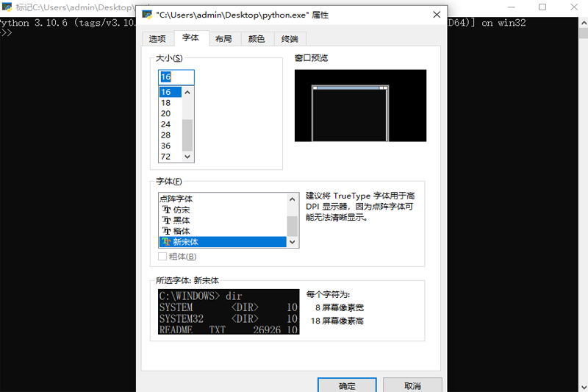Viewport: 588px width, 392px height.
Task: Click TrueType icon next to 楷体
Action: (167, 231)
